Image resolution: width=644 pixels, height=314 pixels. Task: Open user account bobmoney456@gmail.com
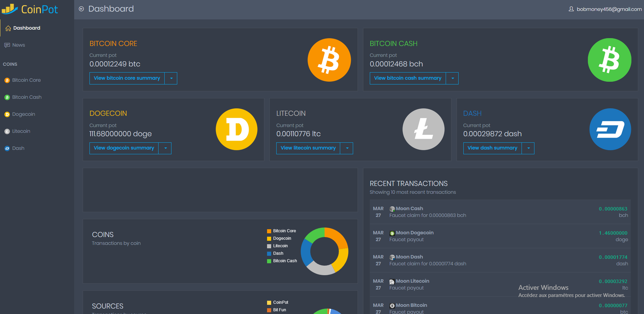pyautogui.click(x=609, y=9)
